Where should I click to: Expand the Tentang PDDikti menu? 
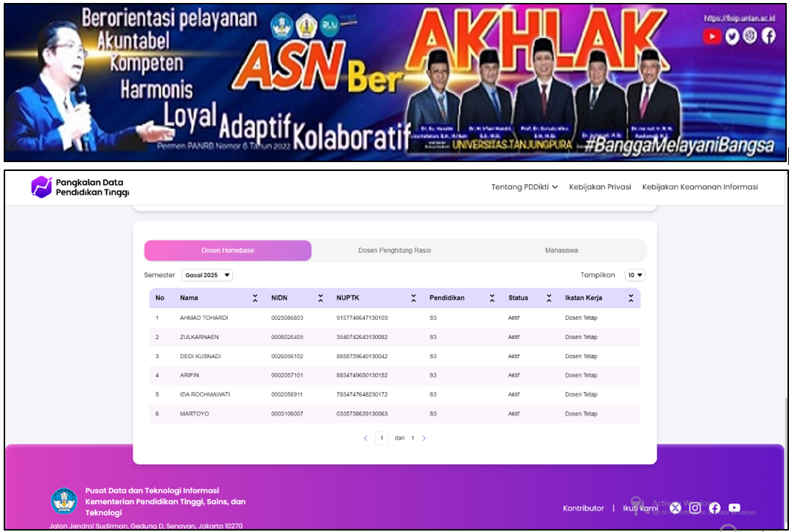pos(525,186)
